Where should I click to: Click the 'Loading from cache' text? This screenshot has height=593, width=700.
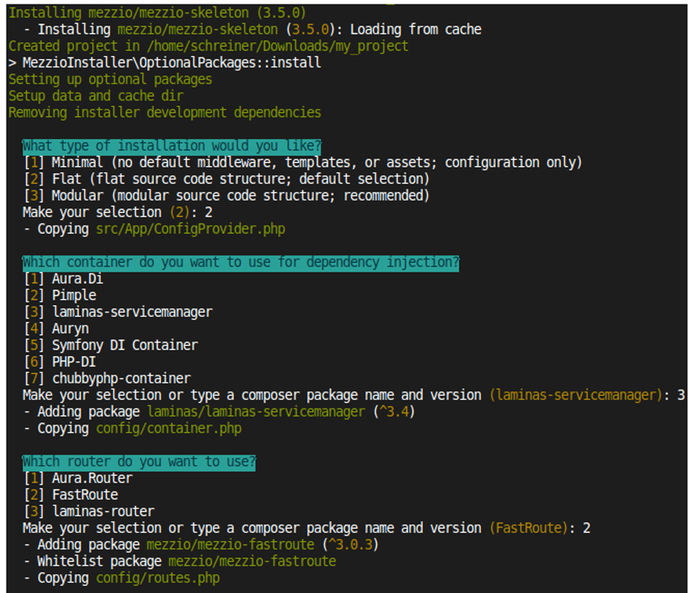tap(415, 29)
